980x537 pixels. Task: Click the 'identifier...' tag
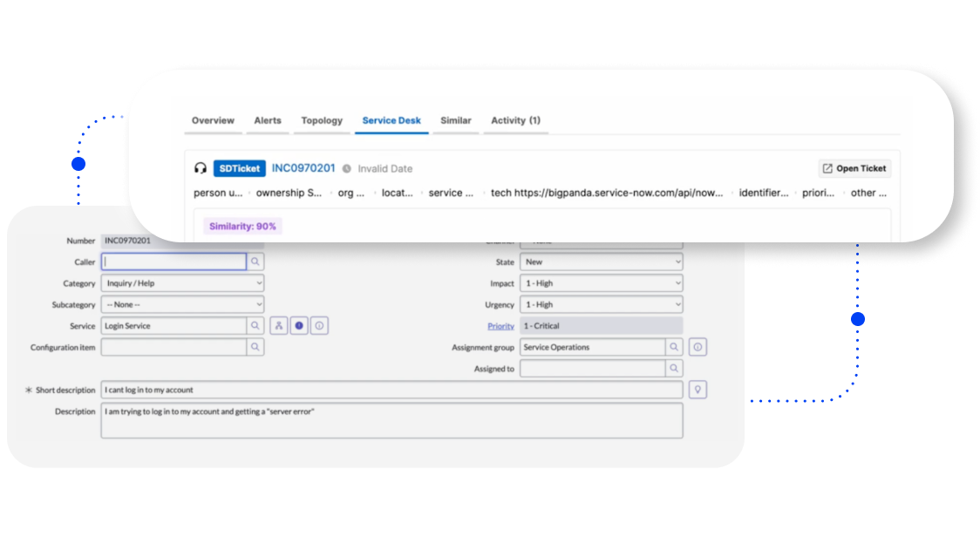764,194
